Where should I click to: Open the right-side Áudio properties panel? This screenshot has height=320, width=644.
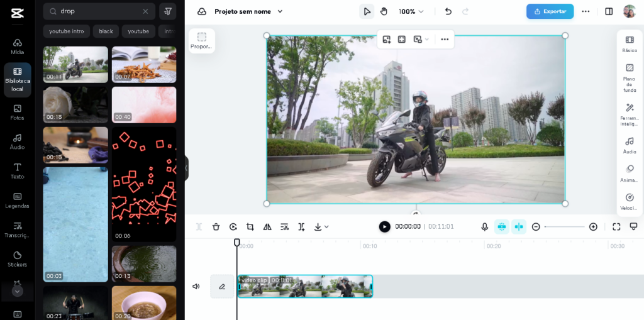(x=630, y=146)
